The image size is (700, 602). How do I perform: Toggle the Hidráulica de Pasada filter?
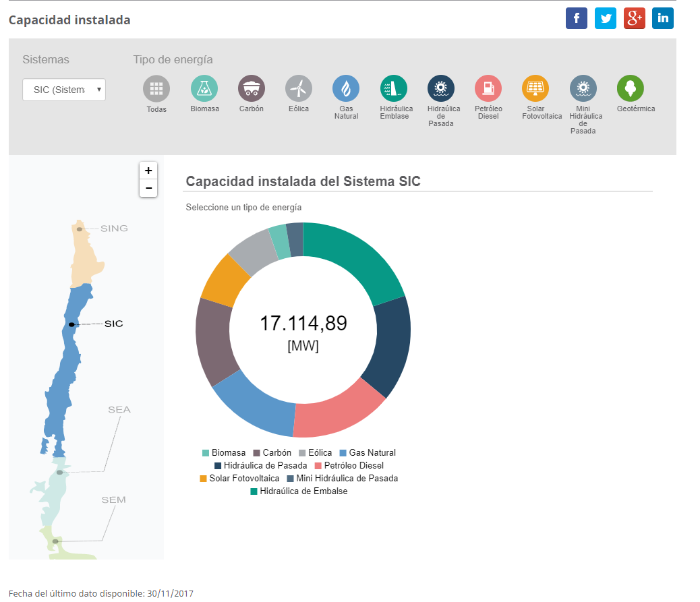(x=440, y=87)
